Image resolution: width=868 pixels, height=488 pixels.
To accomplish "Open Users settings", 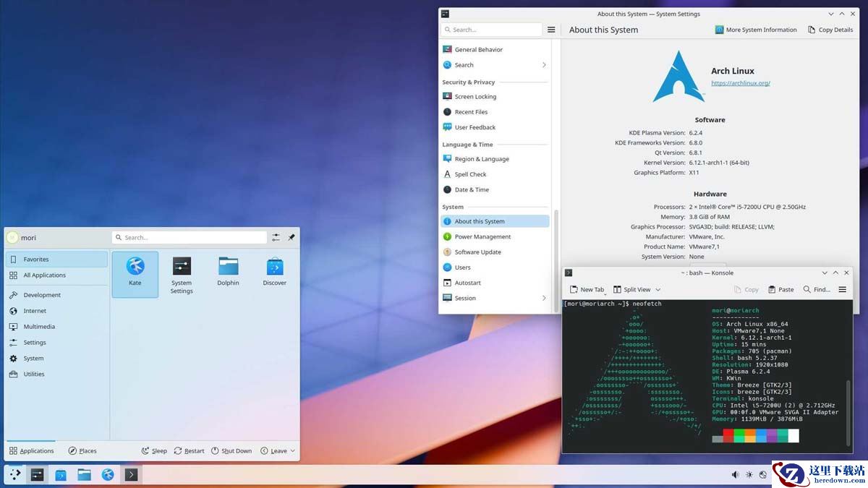I will [495, 267].
